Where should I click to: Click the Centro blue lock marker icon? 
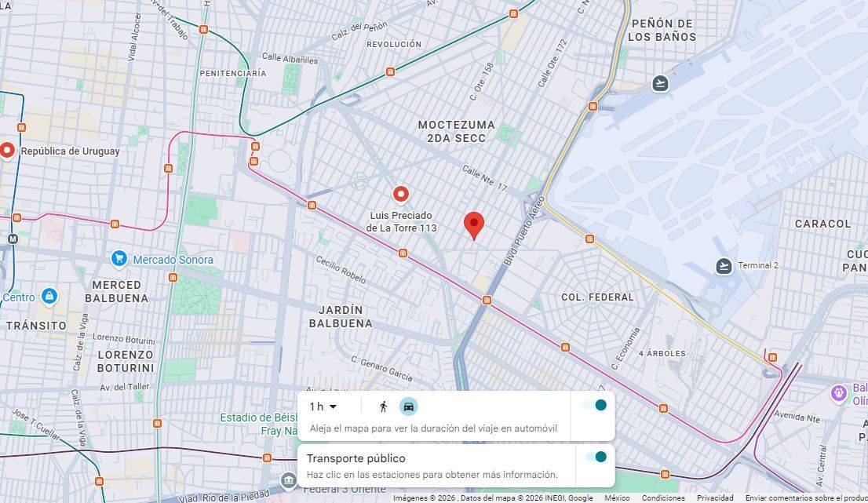[x=49, y=296]
